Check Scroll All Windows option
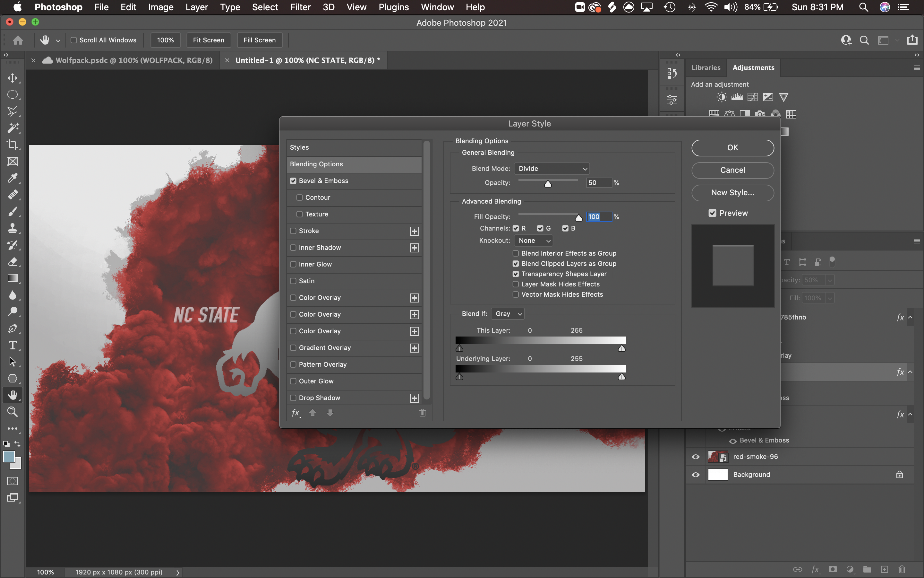The image size is (924, 578). 74,40
